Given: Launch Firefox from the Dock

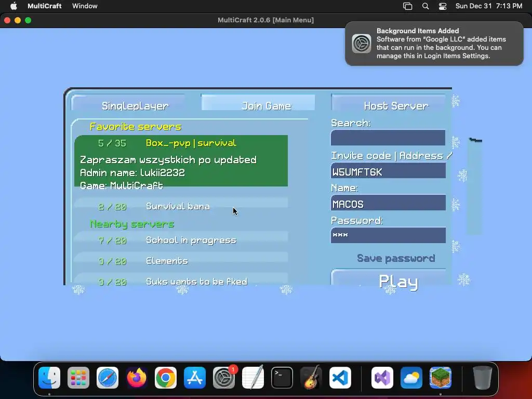Looking at the screenshot, I should [137, 378].
